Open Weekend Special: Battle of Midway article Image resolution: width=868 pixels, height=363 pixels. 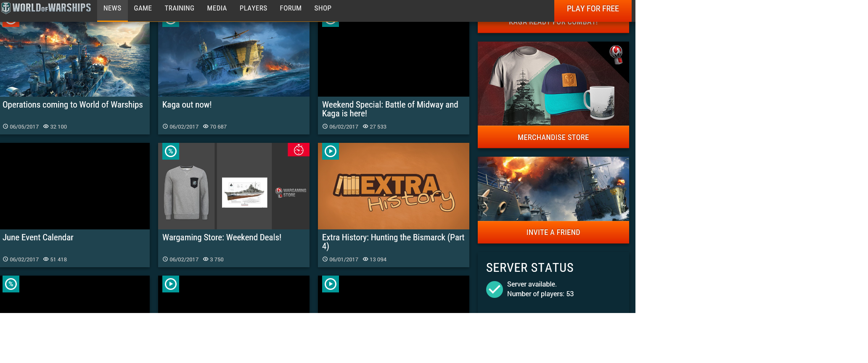(390, 109)
